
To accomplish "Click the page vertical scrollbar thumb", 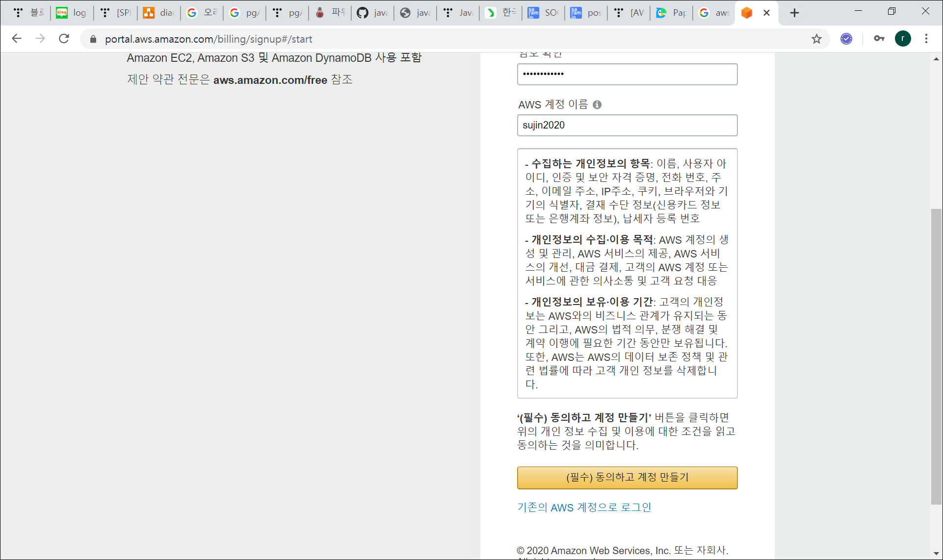I will tap(936, 356).
